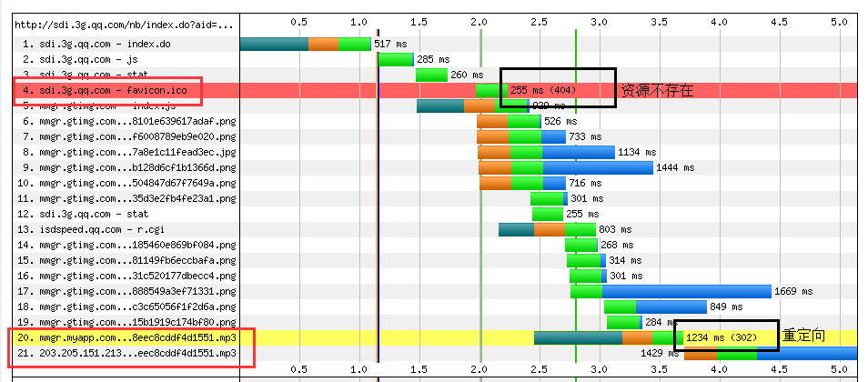
Task: Click waterfall bar of mmgr.myapp.com mp3 redirect
Action: [609, 337]
